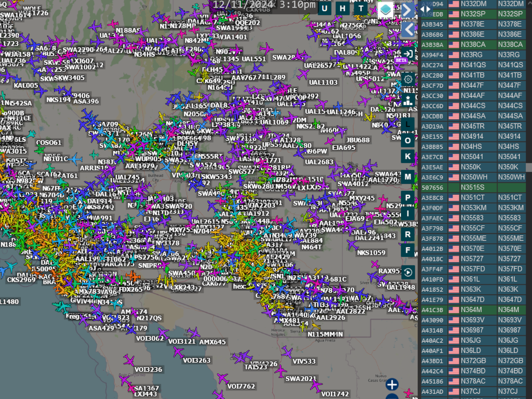
Task: Click the US flag in N37CJ row
Action: point(453,392)
